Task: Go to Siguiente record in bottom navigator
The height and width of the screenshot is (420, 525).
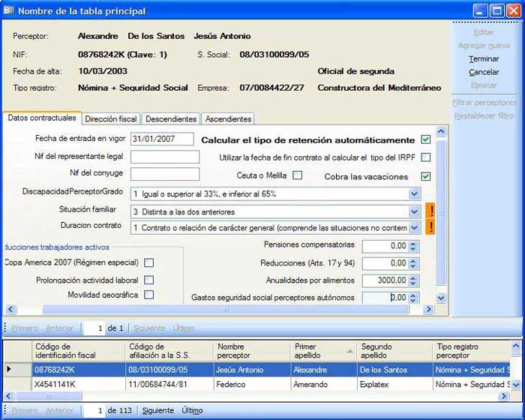Action: (x=157, y=410)
